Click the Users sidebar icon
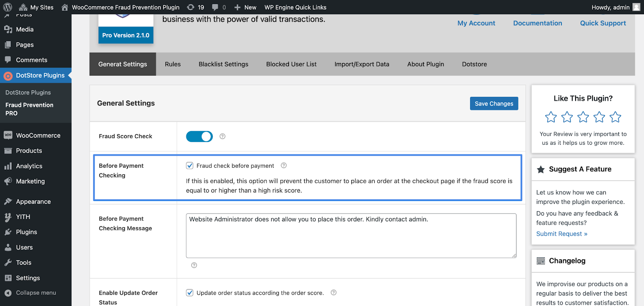644x306 pixels. (8, 247)
